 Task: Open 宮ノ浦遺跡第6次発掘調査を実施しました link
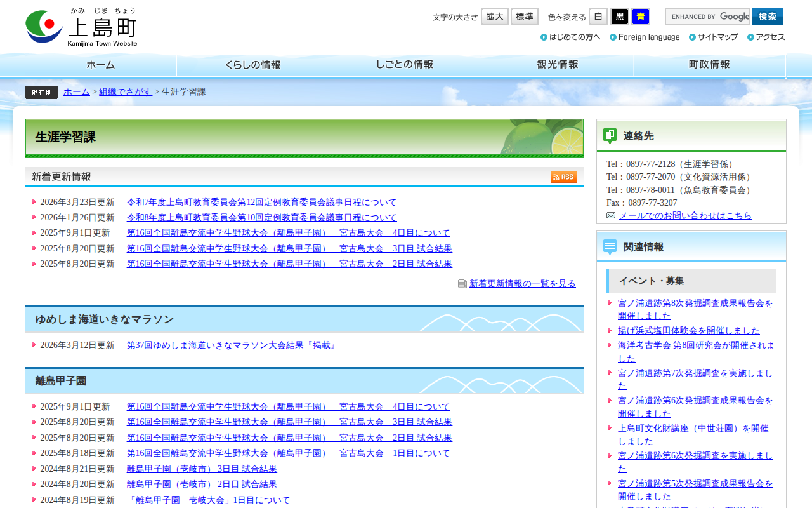(695, 463)
